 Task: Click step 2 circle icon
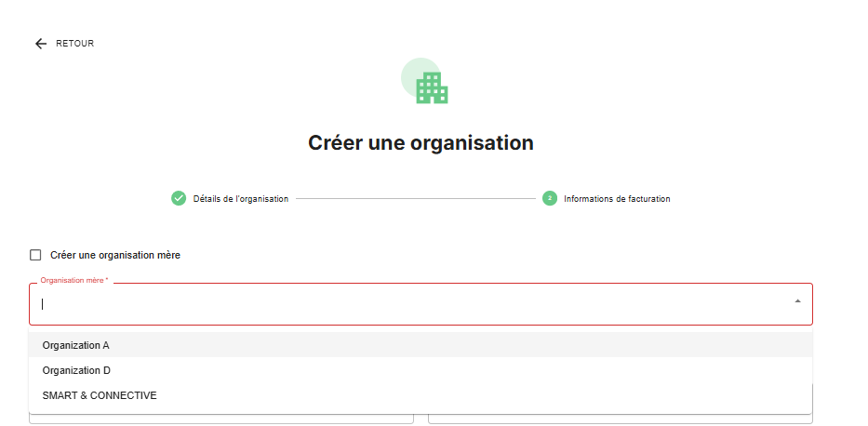point(549,199)
